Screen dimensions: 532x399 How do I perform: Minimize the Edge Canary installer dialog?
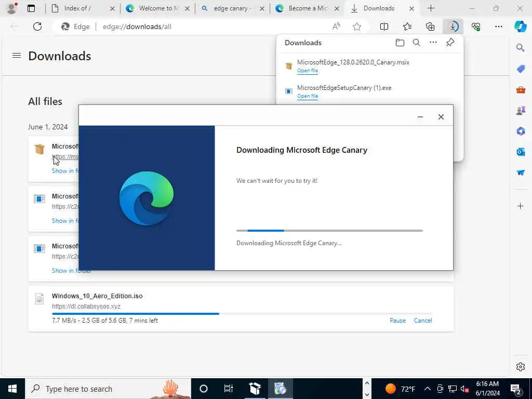420,117
